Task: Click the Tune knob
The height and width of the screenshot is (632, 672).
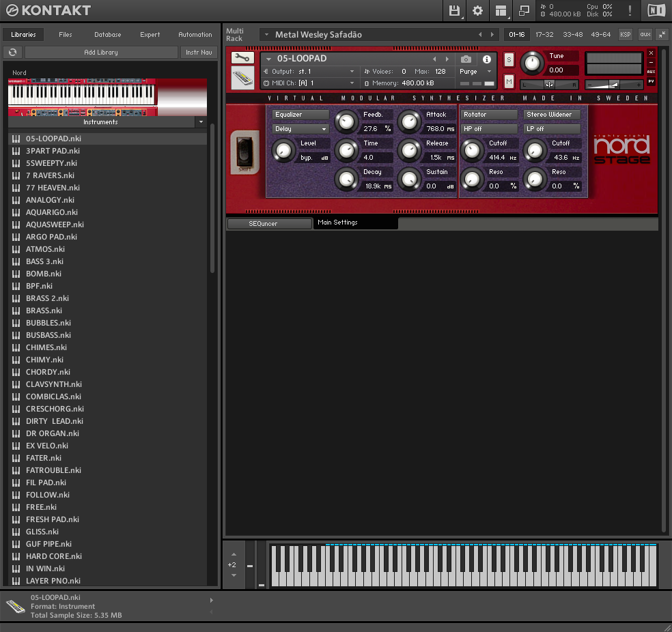Action: pos(532,63)
